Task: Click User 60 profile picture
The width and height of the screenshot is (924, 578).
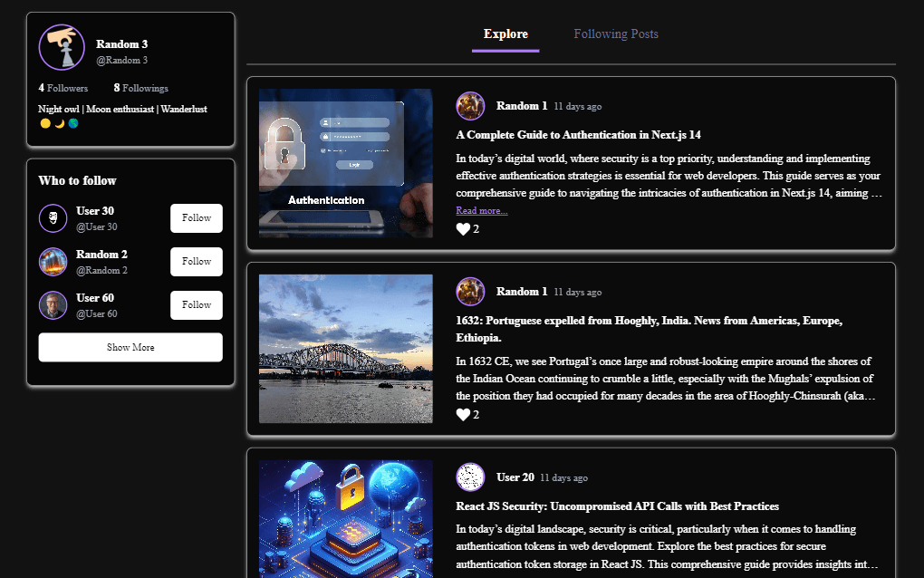Action: pos(53,305)
